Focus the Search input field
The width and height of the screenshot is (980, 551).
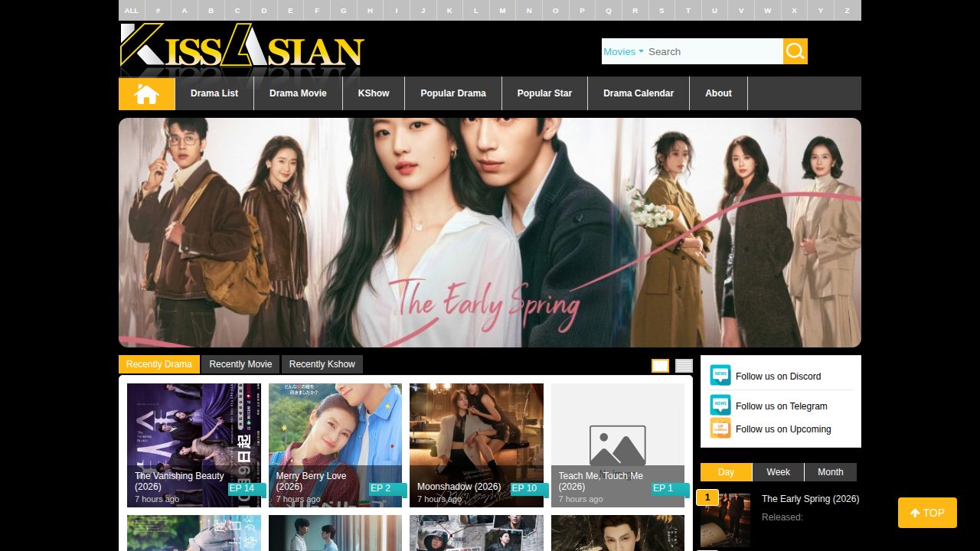714,51
